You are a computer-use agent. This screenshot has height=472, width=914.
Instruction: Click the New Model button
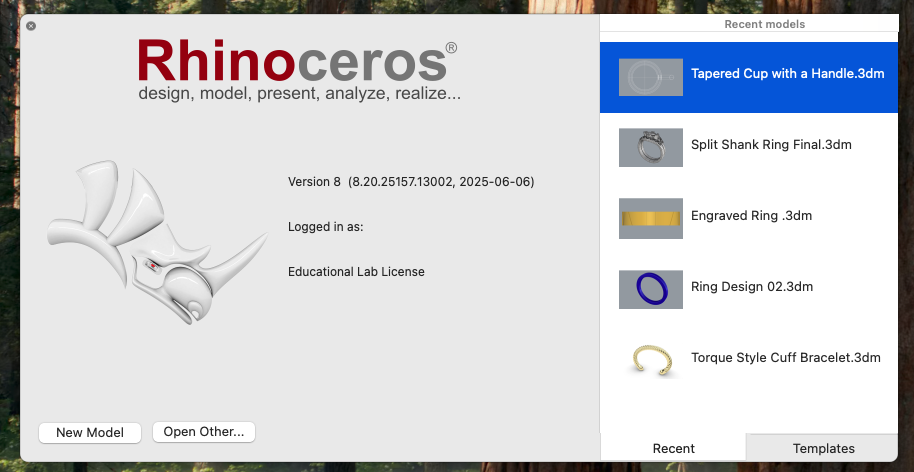click(x=90, y=432)
